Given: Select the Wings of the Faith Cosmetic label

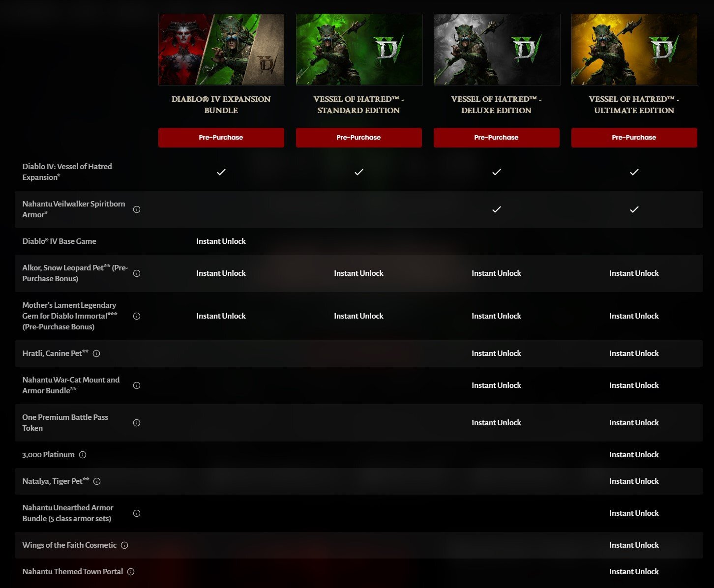Looking at the screenshot, I should point(69,545).
